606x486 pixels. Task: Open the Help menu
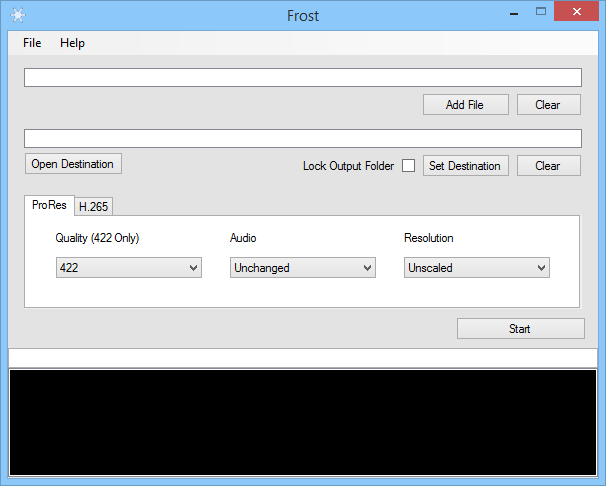72,43
